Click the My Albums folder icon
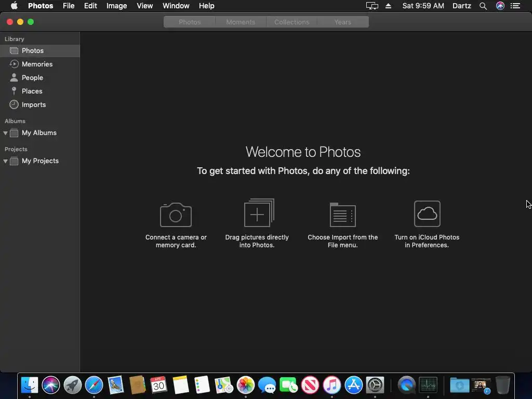Image resolution: width=532 pixels, height=399 pixels. pos(14,132)
